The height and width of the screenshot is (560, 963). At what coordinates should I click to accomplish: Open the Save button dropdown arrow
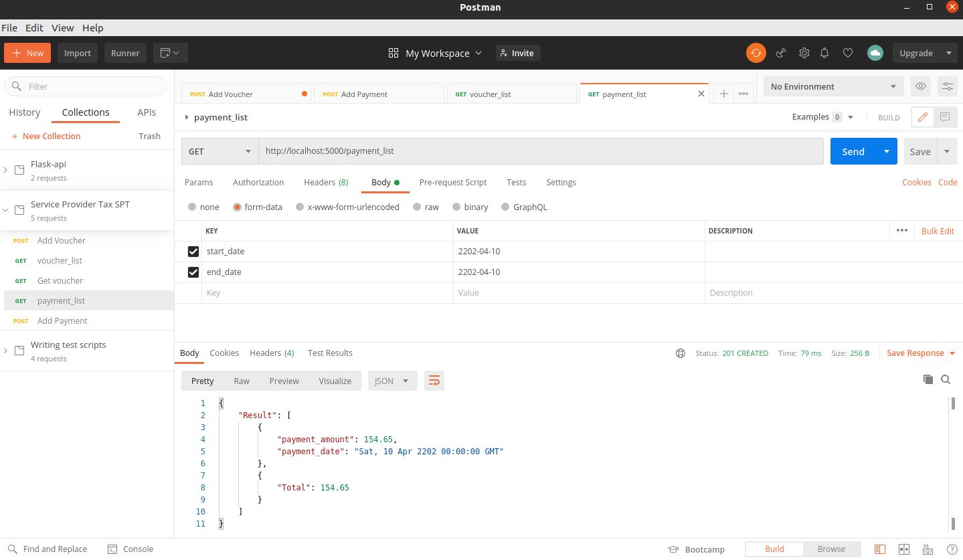[x=947, y=151]
